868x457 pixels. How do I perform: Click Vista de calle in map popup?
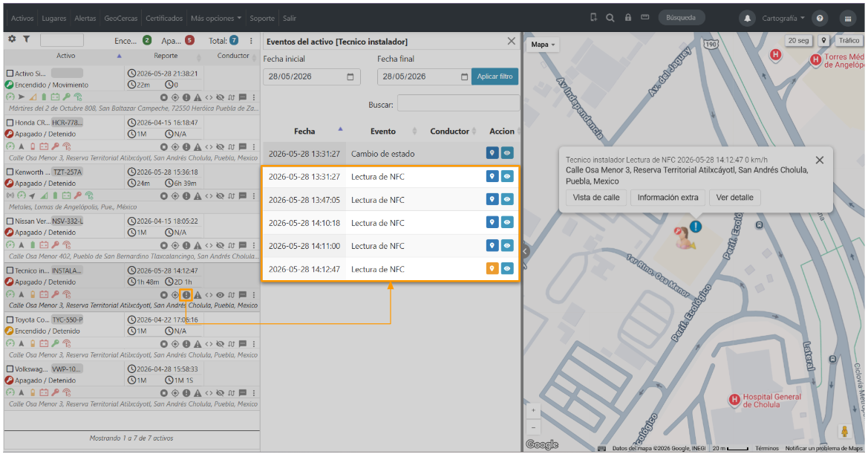[x=596, y=198]
